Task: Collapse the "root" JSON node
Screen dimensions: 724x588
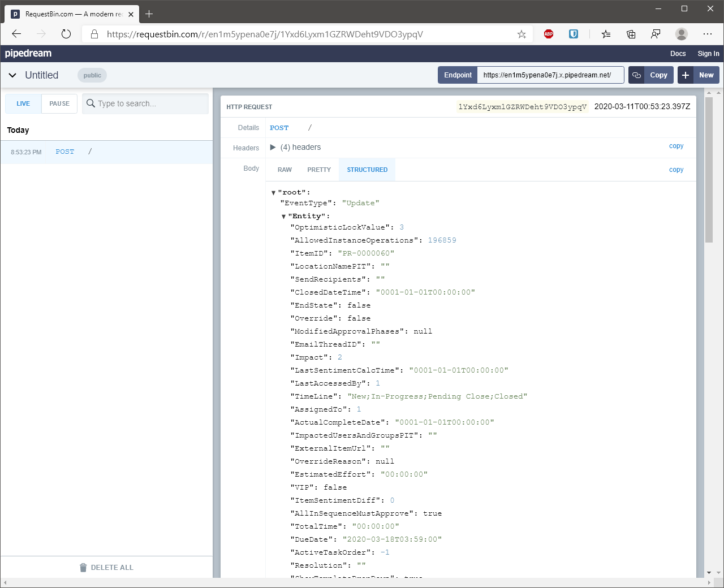Action: tap(273, 193)
